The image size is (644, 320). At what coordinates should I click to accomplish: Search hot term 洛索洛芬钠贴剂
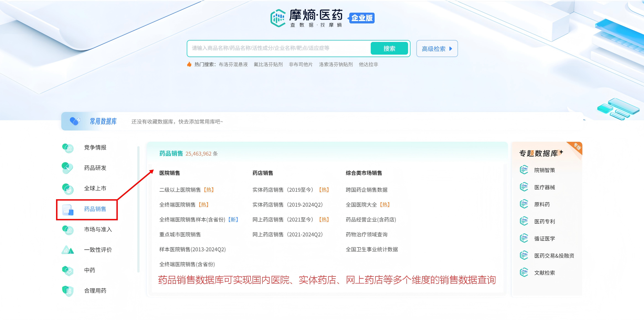click(336, 65)
